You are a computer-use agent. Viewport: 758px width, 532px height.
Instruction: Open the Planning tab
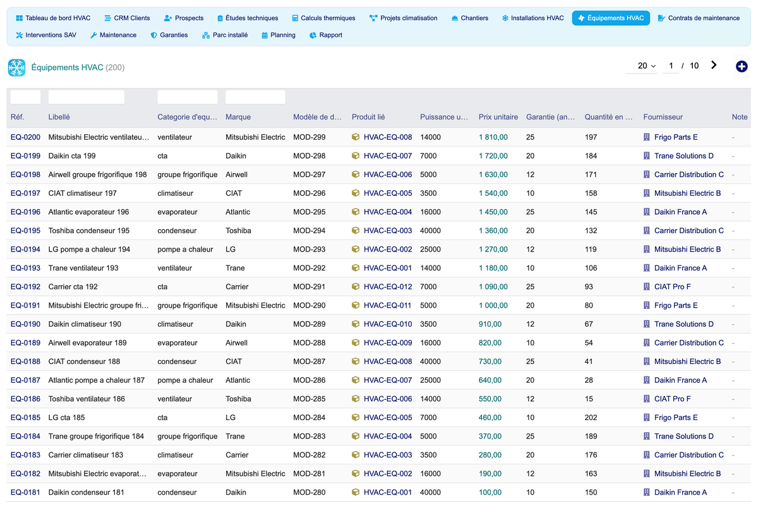click(x=279, y=35)
